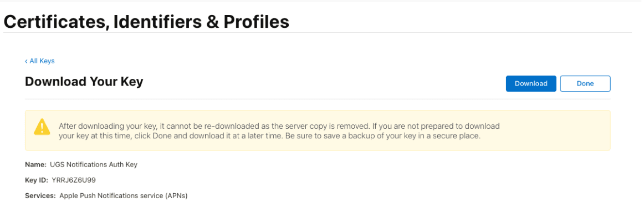The width and height of the screenshot is (644, 216).
Task: Click the Download Your Key heading
Action: (x=84, y=82)
